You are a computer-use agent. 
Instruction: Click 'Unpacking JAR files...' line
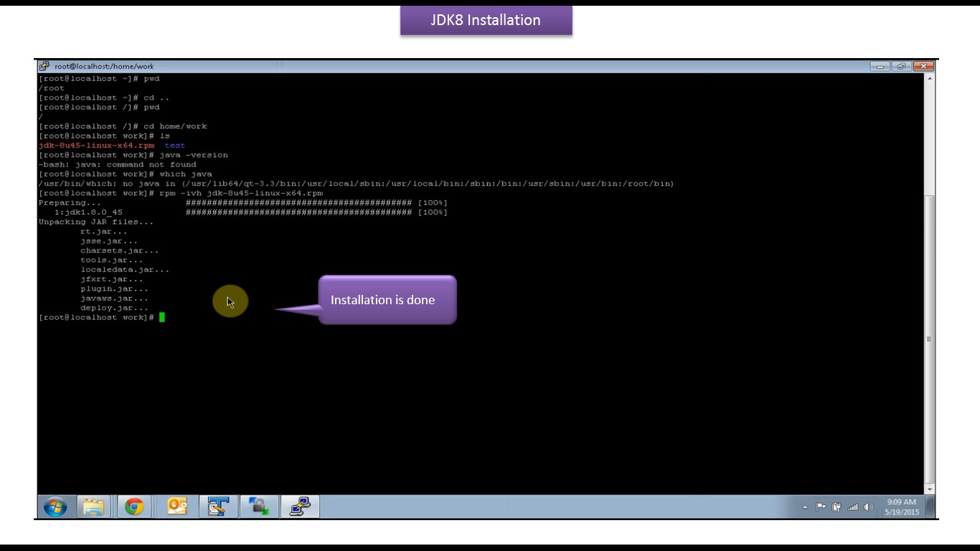coord(96,222)
